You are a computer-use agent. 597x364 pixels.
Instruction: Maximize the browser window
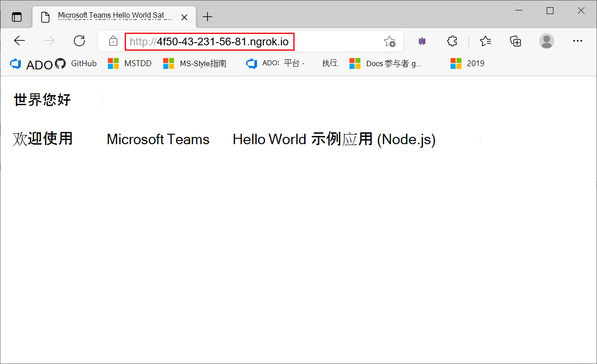coord(550,10)
